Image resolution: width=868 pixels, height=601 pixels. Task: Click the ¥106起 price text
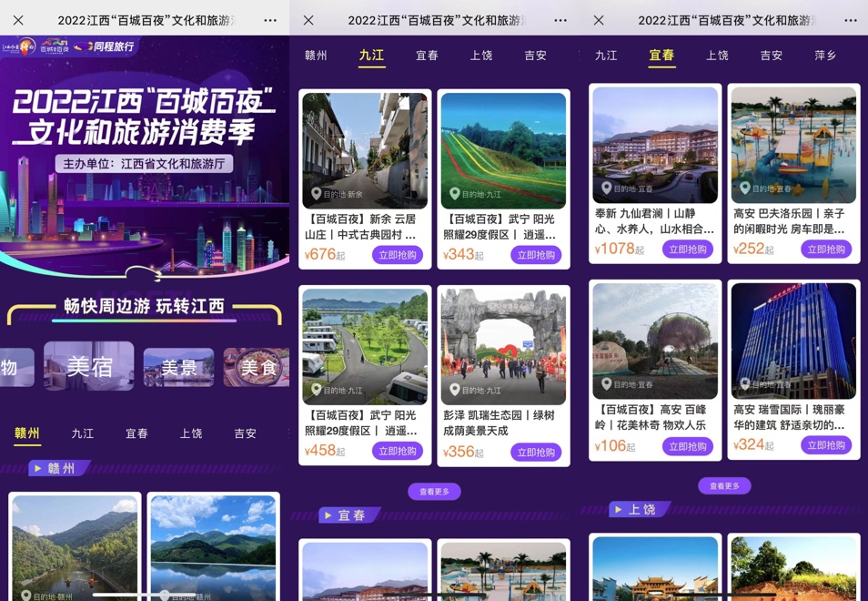pos(615,446)
